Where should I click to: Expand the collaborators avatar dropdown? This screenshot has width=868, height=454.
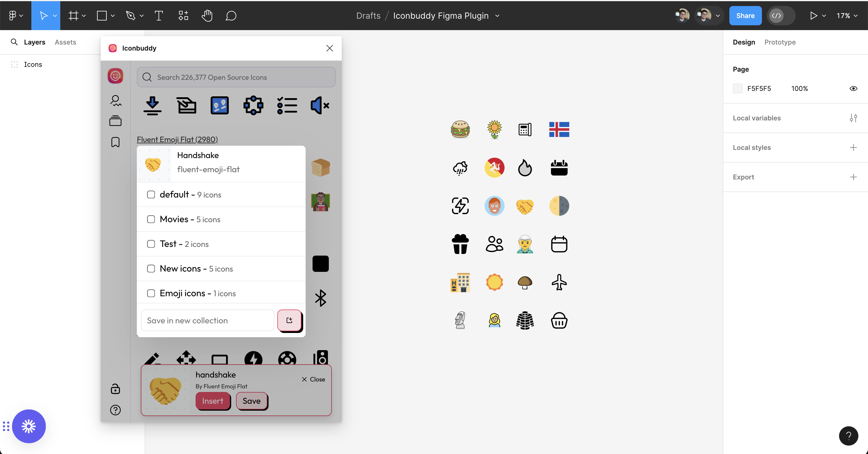[718, 16]
